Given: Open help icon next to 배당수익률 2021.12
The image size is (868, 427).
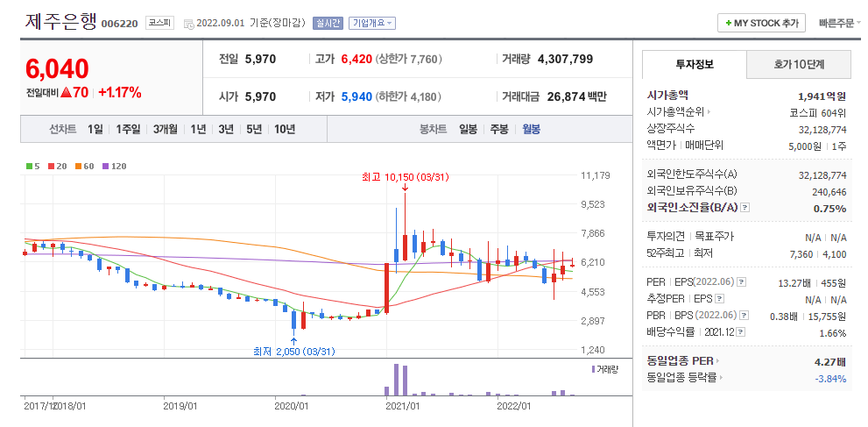Looking at the screenshot, I should coord(741,332).
